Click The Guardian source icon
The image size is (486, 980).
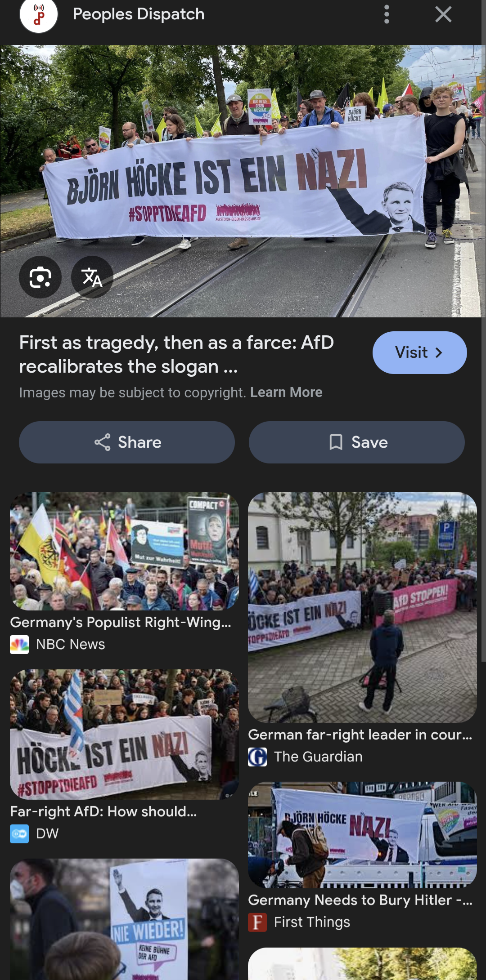point(257,757)
